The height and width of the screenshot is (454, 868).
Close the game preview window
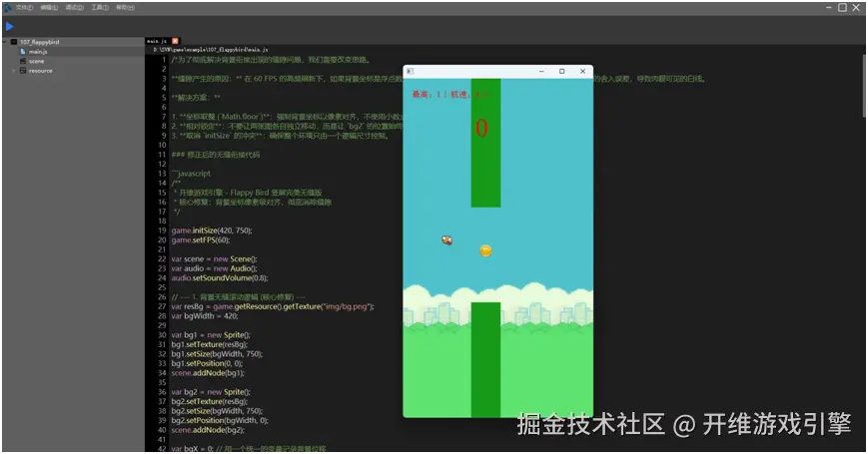(x=582, y=71)
